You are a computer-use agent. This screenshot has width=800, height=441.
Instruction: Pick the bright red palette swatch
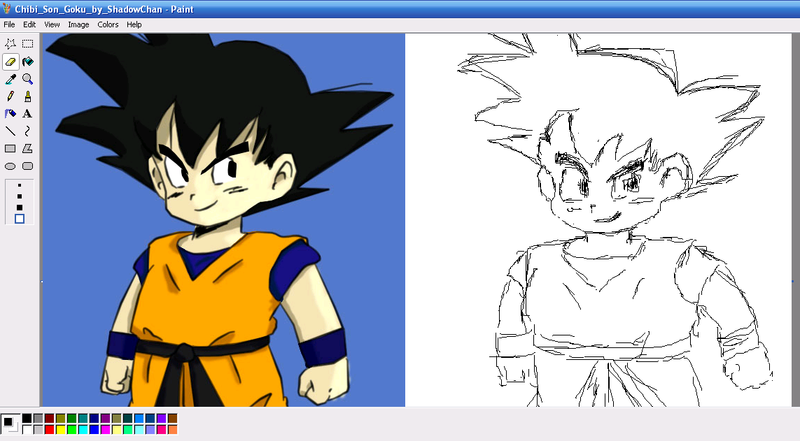(49, 429)
